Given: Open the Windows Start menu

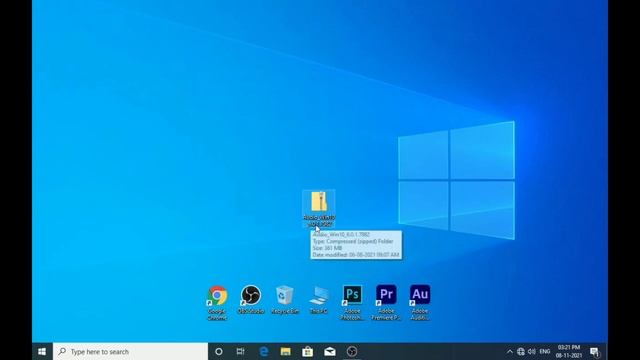Looking at the screenshot, I should (42, 351).
